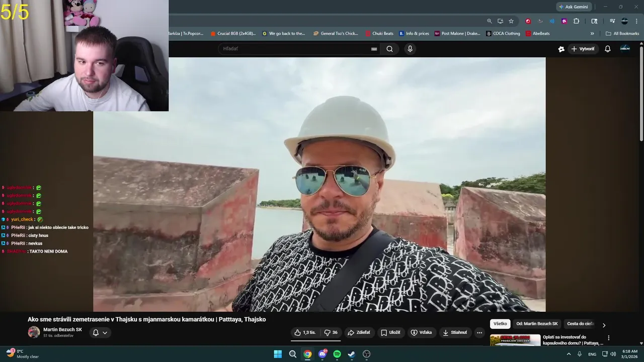Screen dimensions: 644x362
Task: Open 'Post Malone | Drake...' bookmark
Action: [457, 34]
